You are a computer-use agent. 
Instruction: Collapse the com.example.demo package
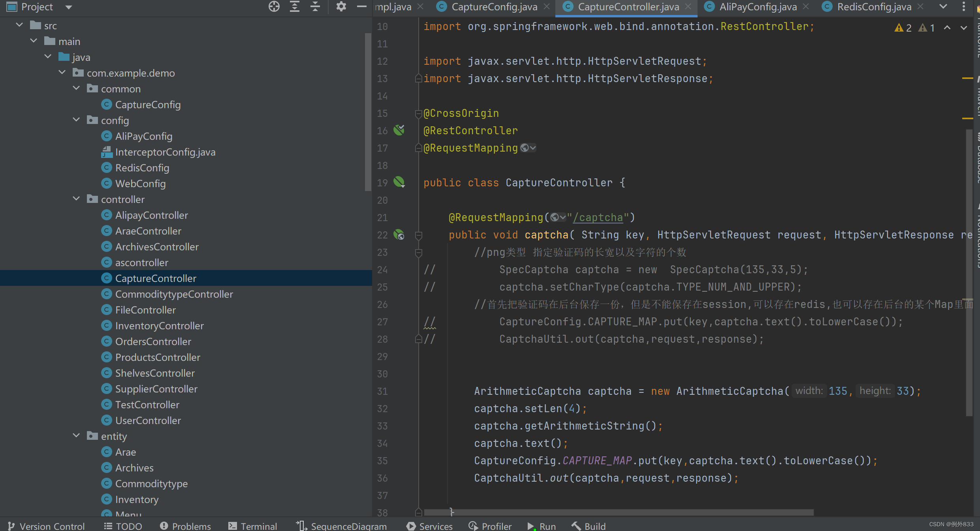pyautogui.click(x=62, y=73)
